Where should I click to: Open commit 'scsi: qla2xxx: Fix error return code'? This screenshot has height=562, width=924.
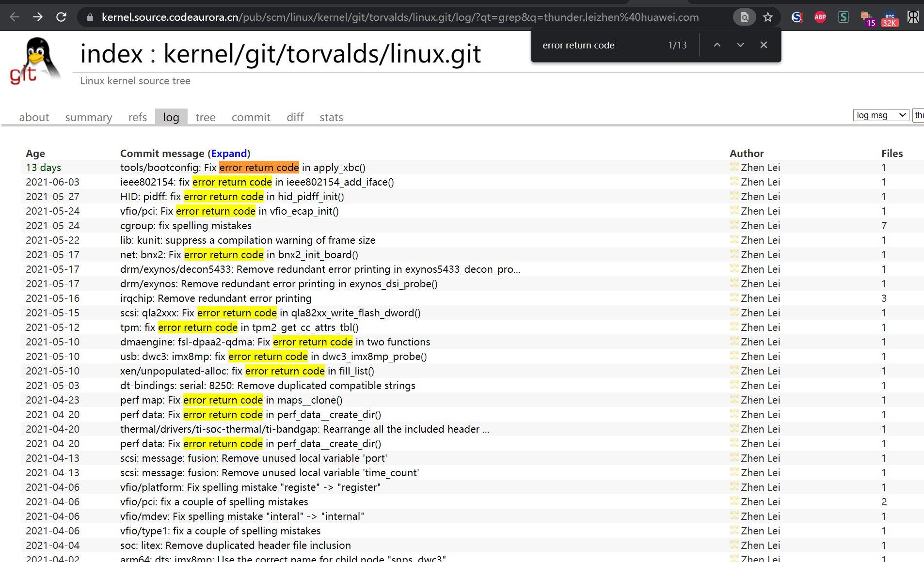[x=271, y=313]
